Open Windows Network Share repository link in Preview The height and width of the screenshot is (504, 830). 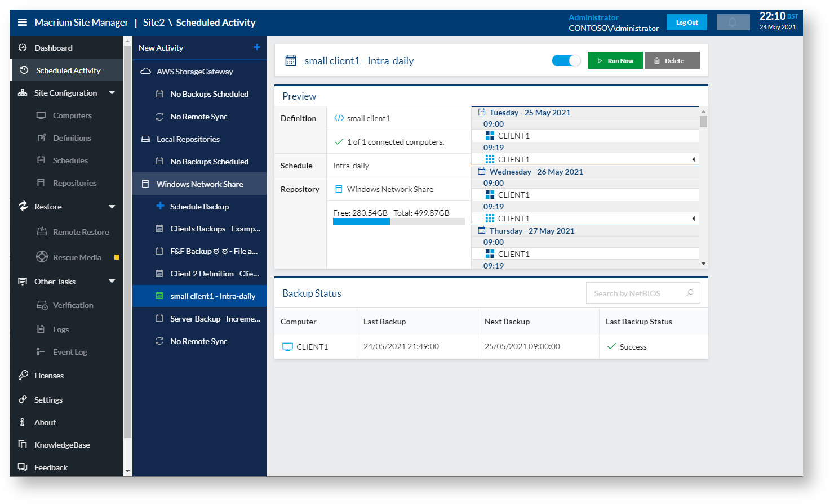(x=390, y=189)
